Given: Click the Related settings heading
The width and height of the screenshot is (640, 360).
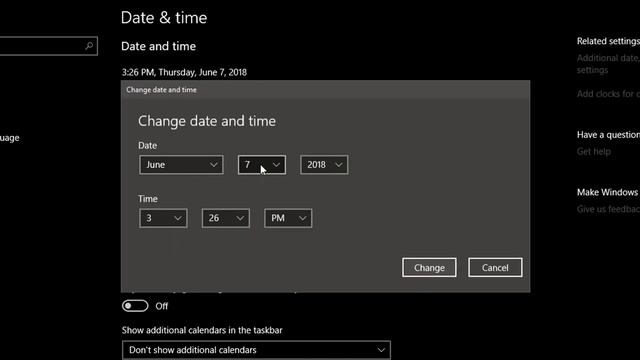Looking at the screenshot, I should [608, 41].
